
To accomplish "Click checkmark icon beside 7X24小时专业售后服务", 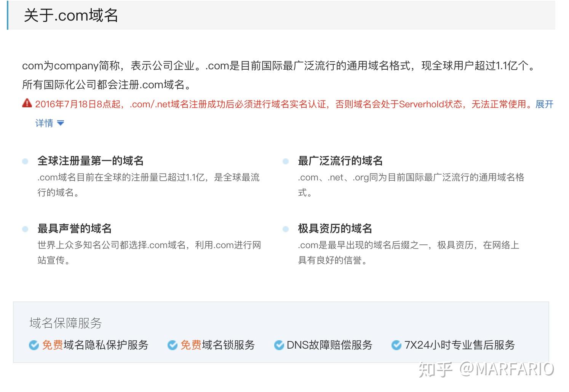I will (396, 345).
